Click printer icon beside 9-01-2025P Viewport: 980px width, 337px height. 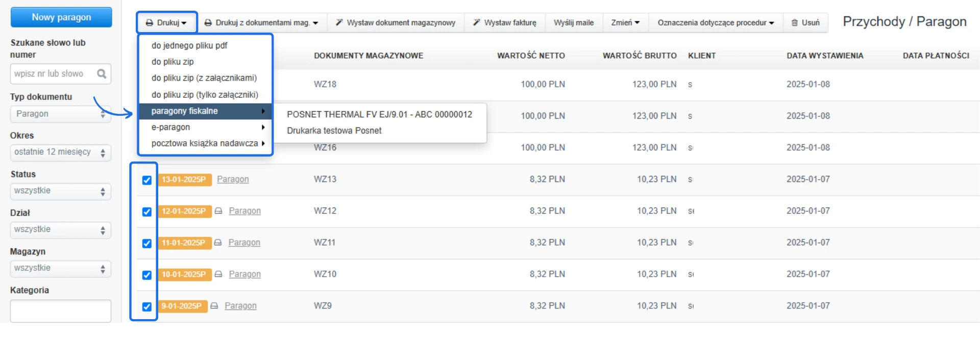tap(214, 306)
